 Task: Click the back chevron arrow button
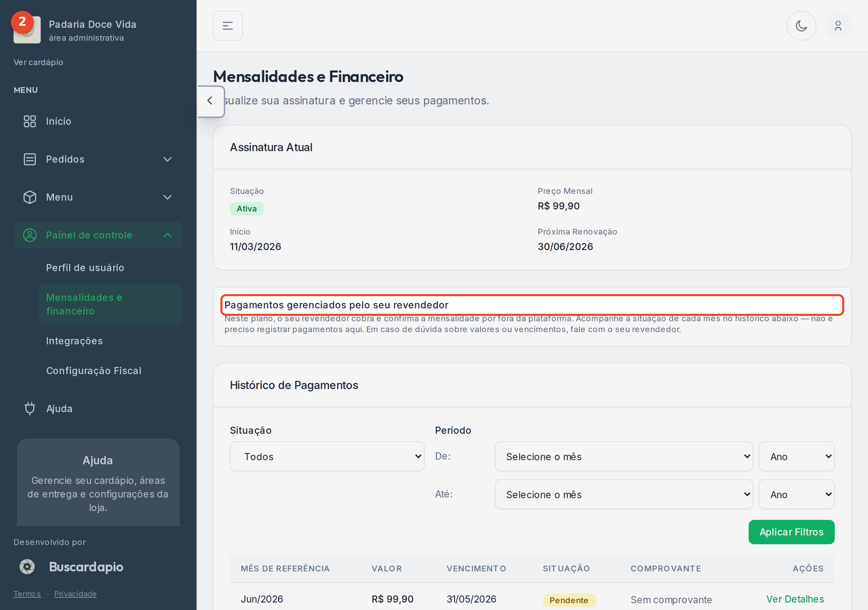210,101
